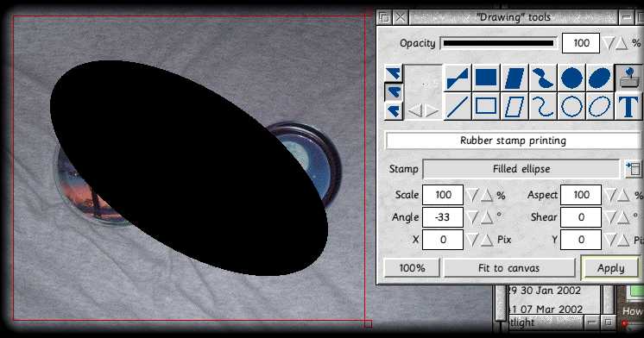Pick the rotated filled ellipse tool
Image resolution: width=644 pixels, height=338 pixels.
tap(600, 78)
